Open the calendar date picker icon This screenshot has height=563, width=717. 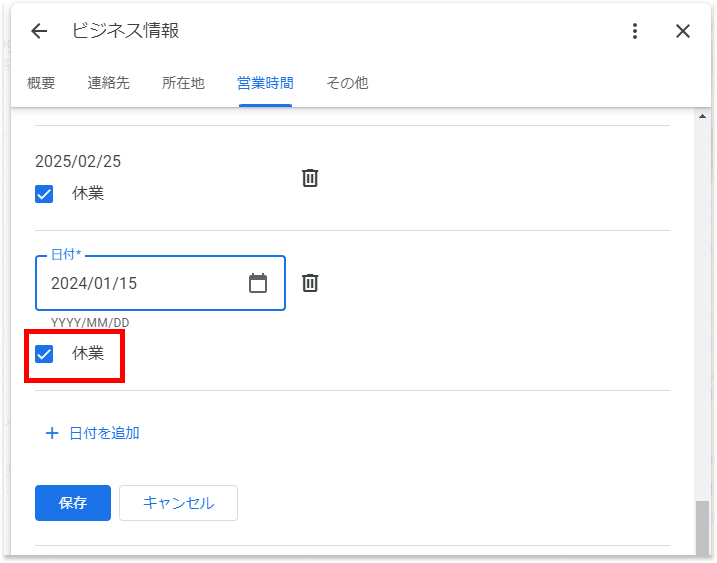(258, 283)
